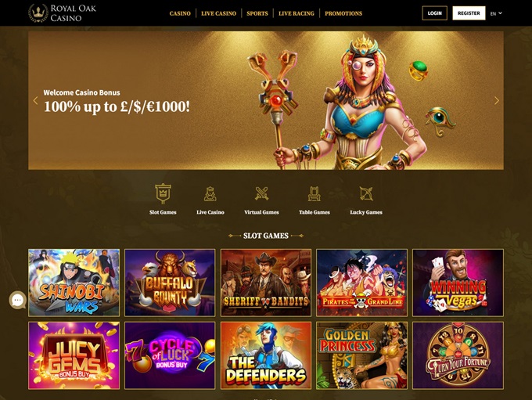Open the Virtual Games crossed swords icon
Viewport: 532px width, 400px height.
coord(261,193)
